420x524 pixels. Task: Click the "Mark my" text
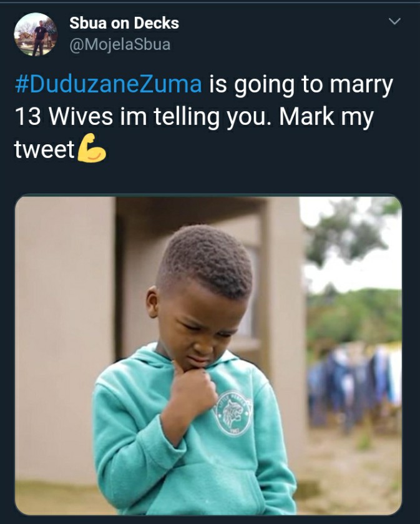tap(326, 117)
